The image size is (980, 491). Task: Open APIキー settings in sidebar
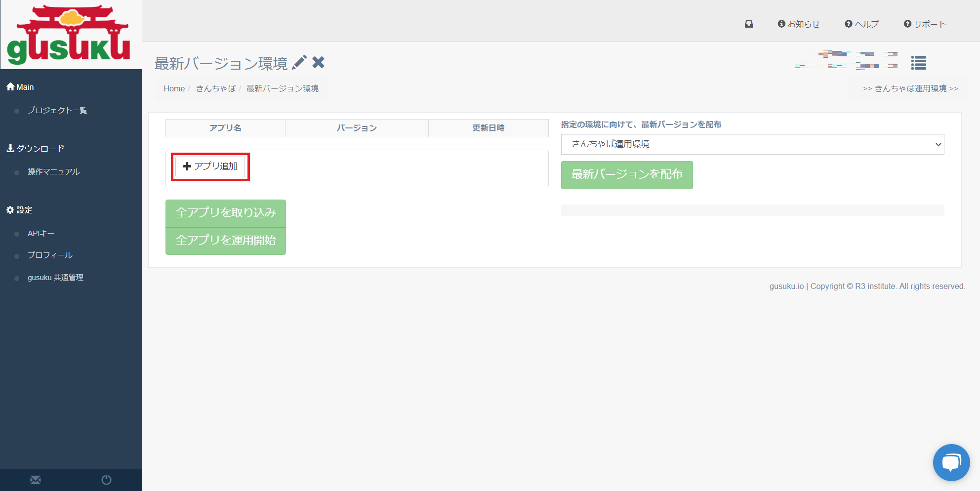41,233
